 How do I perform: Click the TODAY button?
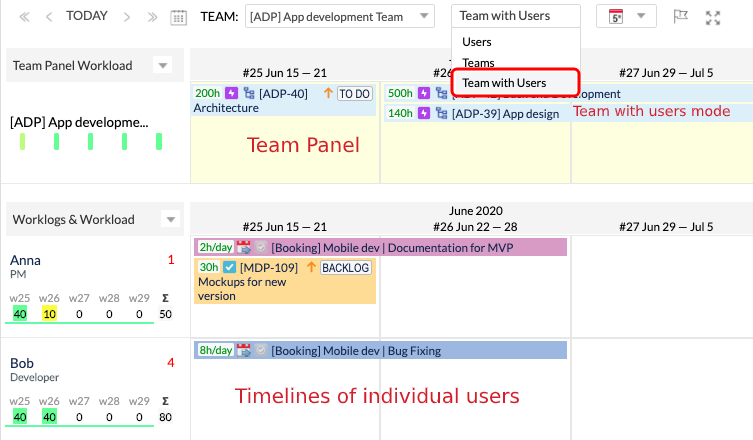tap(87, 17)
